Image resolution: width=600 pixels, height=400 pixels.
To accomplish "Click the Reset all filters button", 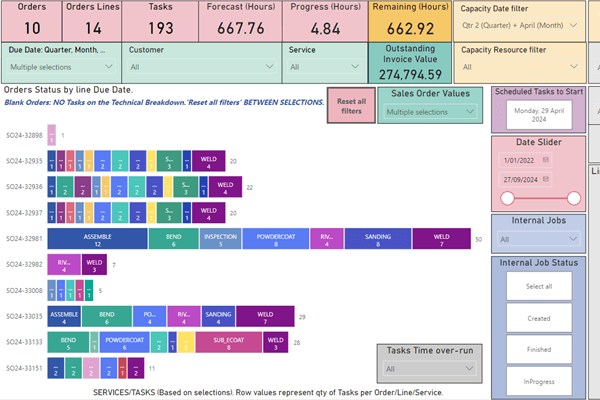I will 350,106.
